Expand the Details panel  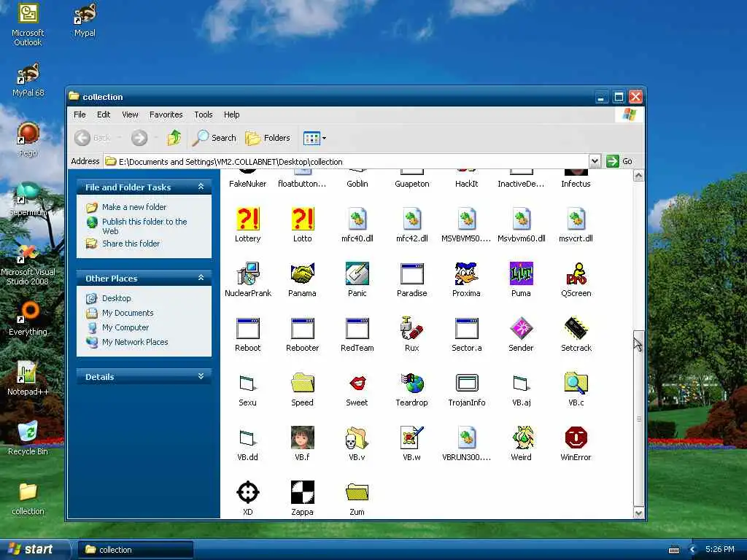coord(201,376)
